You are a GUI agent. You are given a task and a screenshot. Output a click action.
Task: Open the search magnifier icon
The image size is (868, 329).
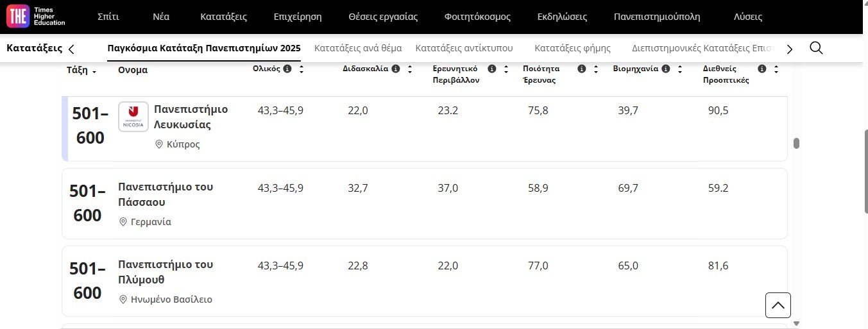click(x=816, y=48)
